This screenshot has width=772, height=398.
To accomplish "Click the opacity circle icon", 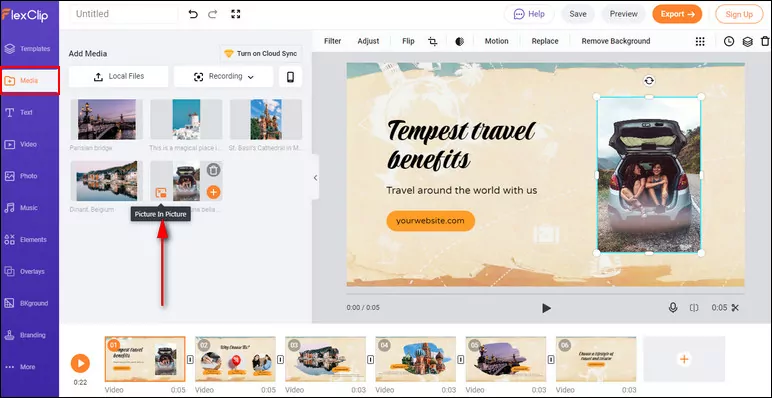I will pyautogui.click(x=459, y=41).
